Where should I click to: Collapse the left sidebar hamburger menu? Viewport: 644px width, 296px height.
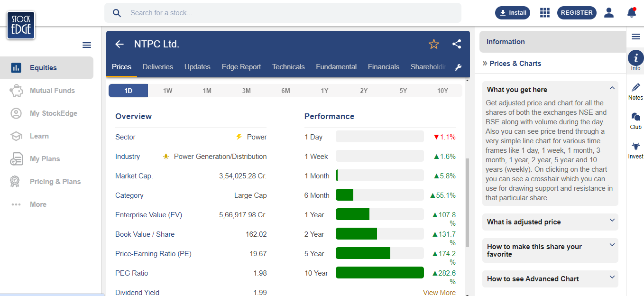pyautogui.click(x=87, y=45)
